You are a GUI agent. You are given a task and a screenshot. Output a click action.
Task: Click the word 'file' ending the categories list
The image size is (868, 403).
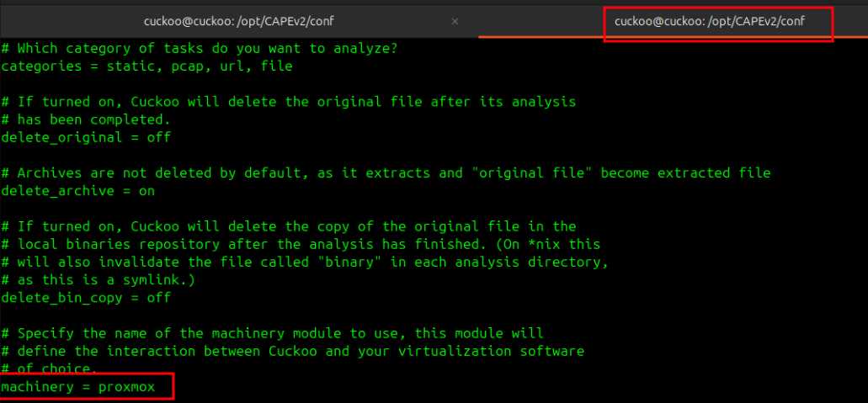276,66
